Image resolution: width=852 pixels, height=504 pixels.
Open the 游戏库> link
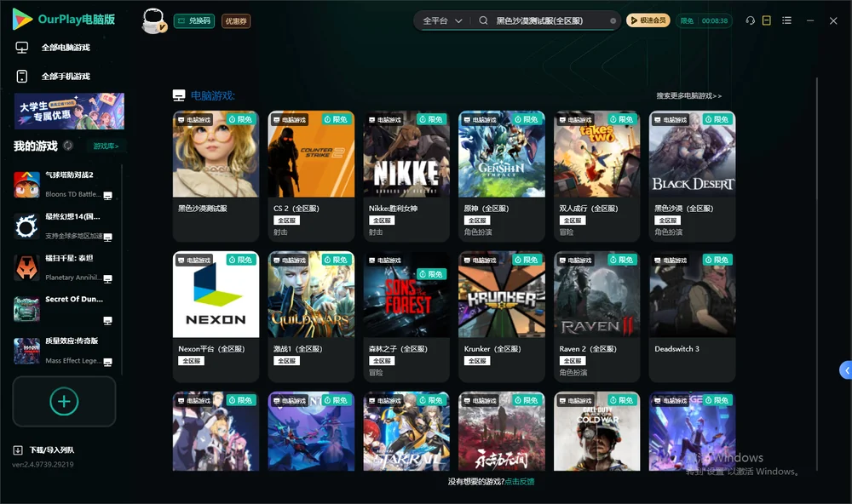(106, 146)
